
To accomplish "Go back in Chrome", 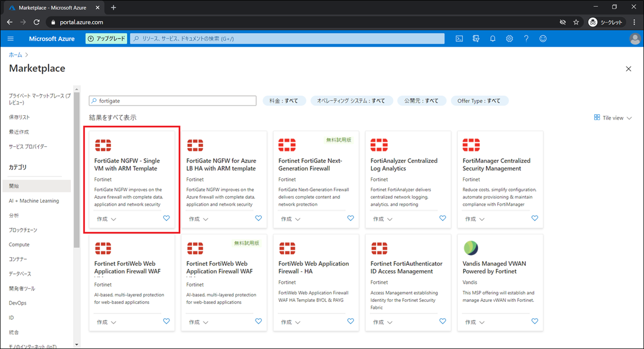I will [10, 23].
